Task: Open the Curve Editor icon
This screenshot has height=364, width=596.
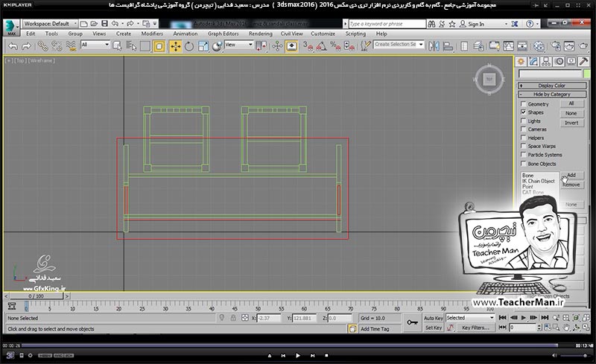Action: coord(508,46)
